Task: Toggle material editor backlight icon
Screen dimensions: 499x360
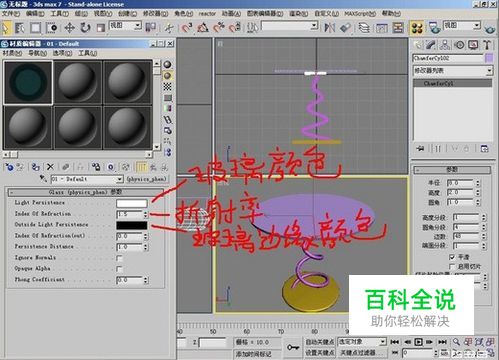Action: [x=168, y=76]
